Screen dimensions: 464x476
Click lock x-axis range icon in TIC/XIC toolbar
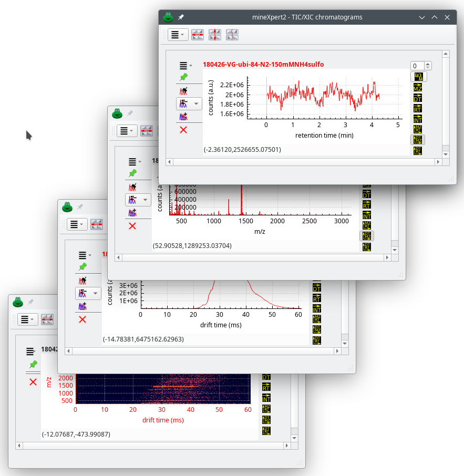click(198, 35)
